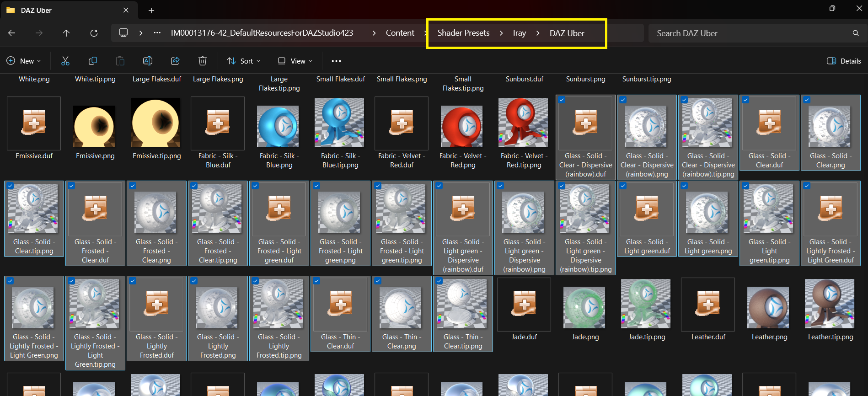Uncheck the Glass - Solid - Clear.tip.png checkbox
Image resolution: width=868 pixels, height=396 pixels.
(10, 186)
